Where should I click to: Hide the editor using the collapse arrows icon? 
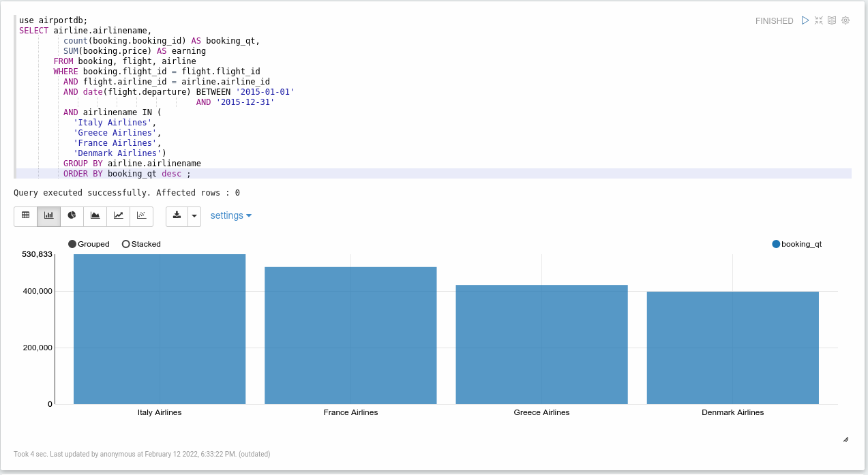[819, 20]
